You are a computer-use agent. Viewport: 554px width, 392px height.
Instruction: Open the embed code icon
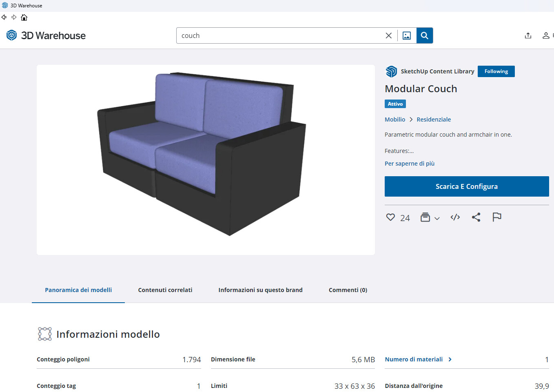click(455, 217)
